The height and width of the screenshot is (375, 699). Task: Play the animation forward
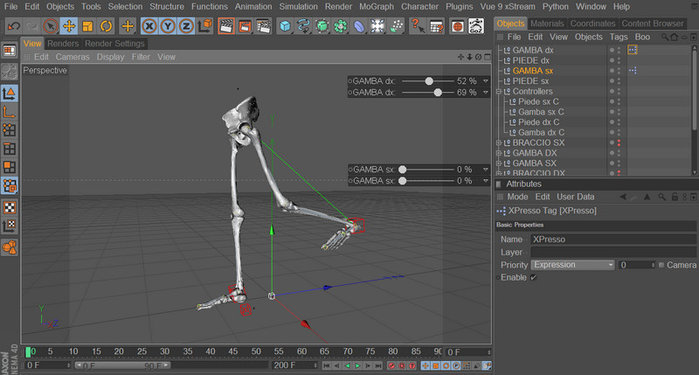(x=358, y=366)
